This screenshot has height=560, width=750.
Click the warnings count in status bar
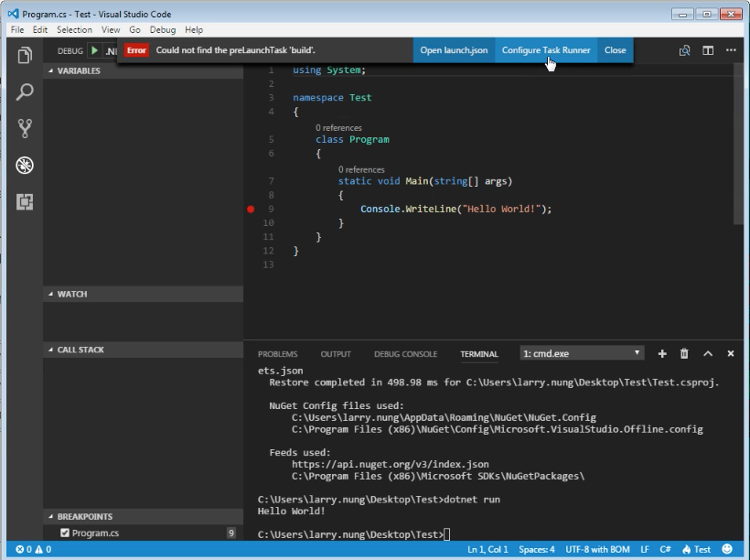43,549
